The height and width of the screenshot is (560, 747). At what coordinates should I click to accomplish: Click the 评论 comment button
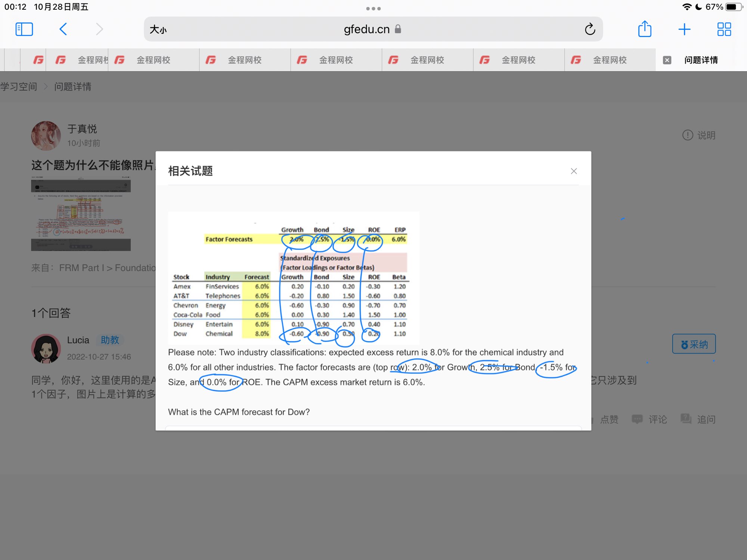[x=649, y=419]
